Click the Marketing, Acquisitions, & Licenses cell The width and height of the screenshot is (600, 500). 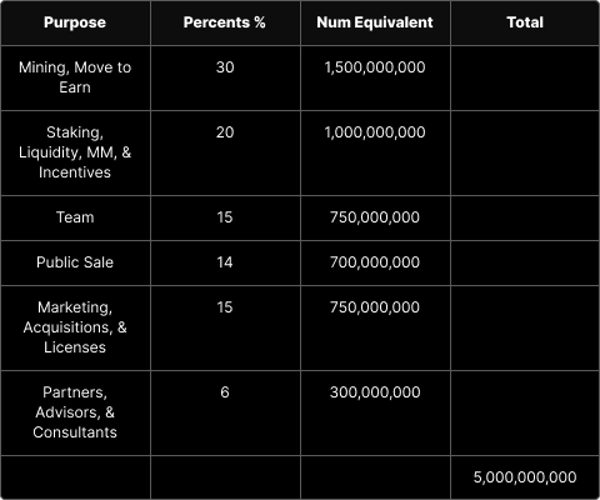(75, 327)
